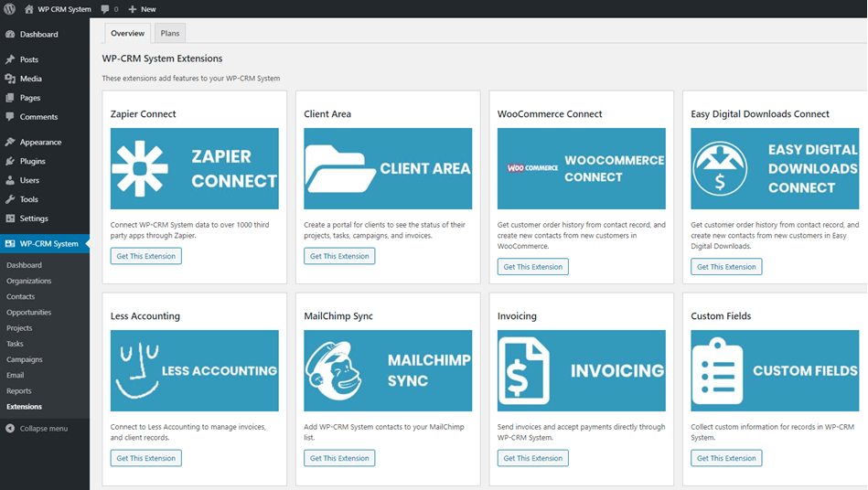Get the MailChimp Sync extension
Viewport: 868px width, 490px height.
coord(339,458)
